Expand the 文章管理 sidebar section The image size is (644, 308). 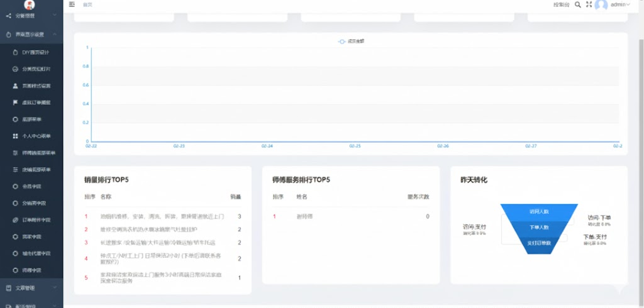pos(31,288)
